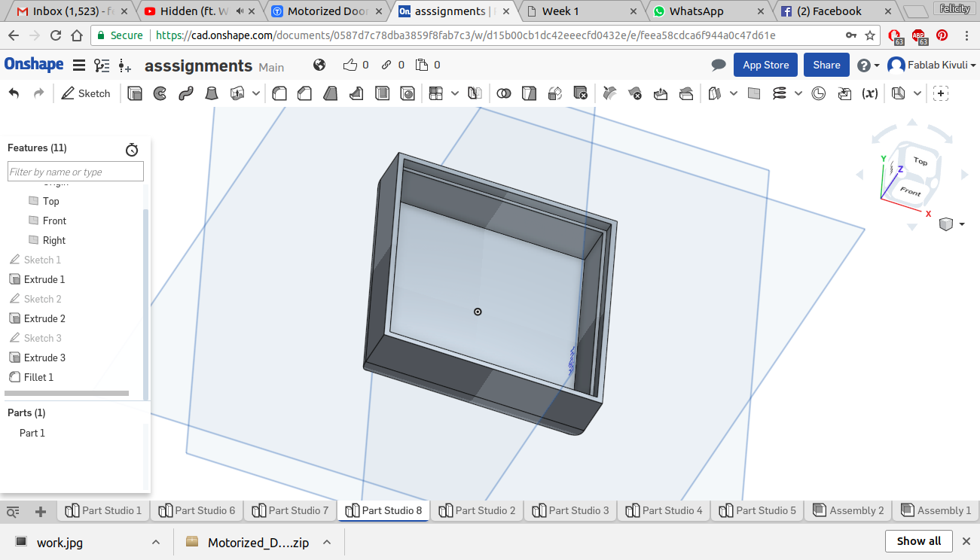Open the Variable (x) tool
980x560 pixels.
870,93
